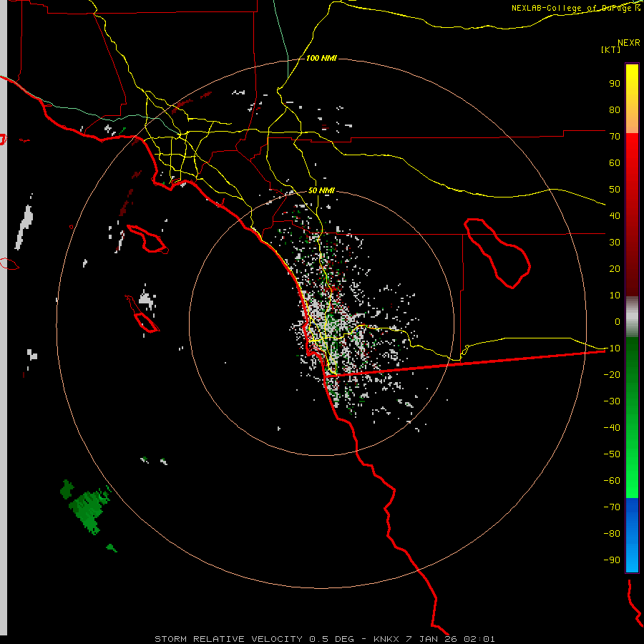The width and height of the screenshot is (644, 644).
Task: Click the -30 value on the velocity scale
Action: coord(612,401)
